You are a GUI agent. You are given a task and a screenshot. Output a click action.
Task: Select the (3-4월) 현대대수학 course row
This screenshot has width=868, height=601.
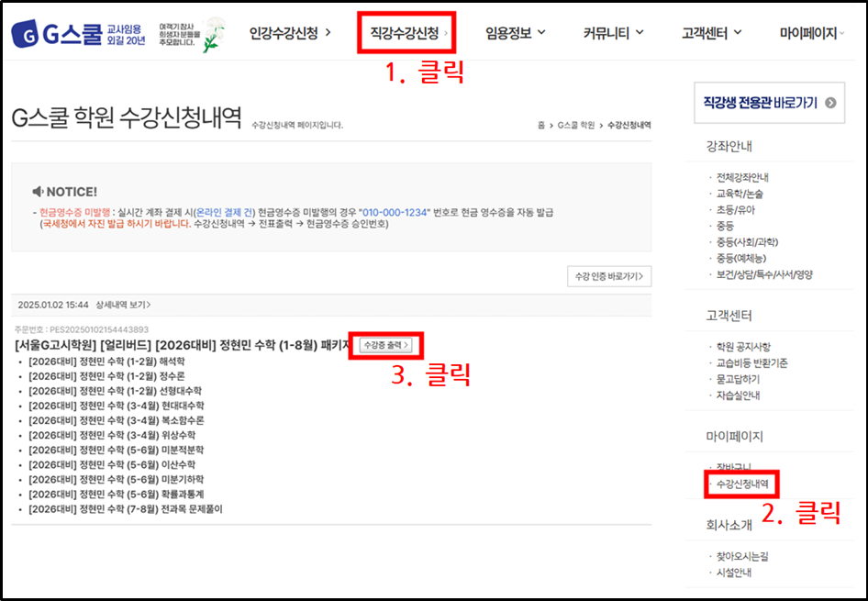pos(117,406)
